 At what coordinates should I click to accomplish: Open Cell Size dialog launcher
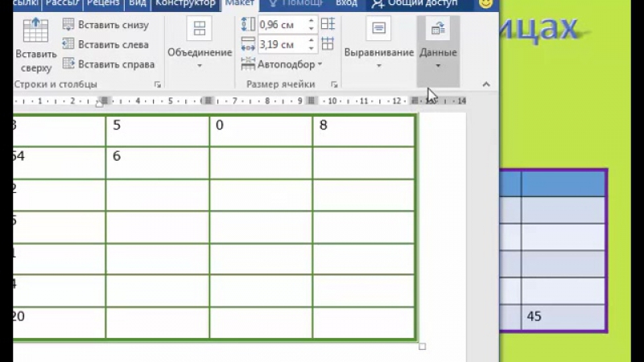[x=333, y=84]
